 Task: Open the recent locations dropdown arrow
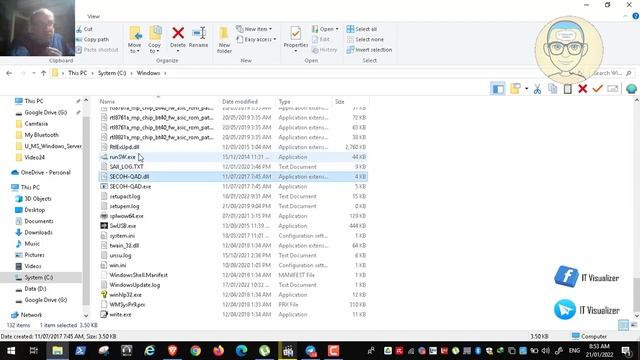(34, 73)
